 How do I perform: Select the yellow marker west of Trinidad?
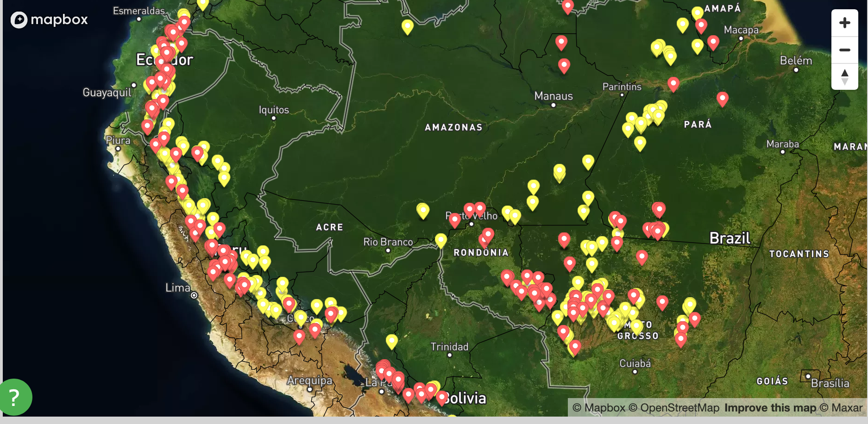[x=391, y=341]
